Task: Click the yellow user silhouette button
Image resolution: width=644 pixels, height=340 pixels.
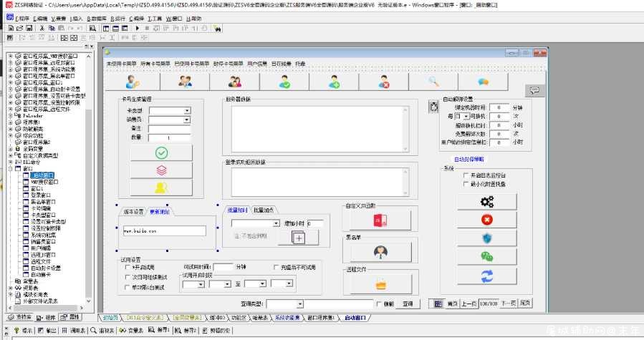Action: click(161, 188)
